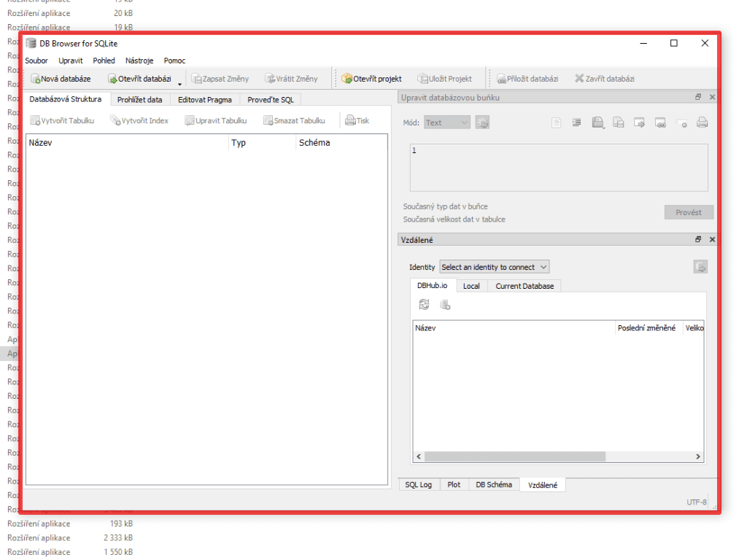Viewport: 747px width, 560px height.
Task: Switch to the Databázová Struktura tab
Action: pos(66,99)
